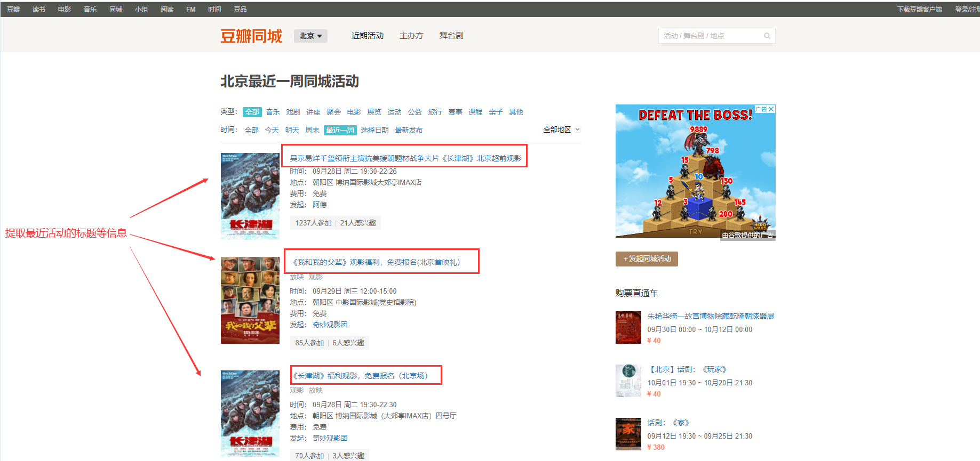Expand the 全部地区 region dropdown
This screenshot has width=980, height=461.
561,130
